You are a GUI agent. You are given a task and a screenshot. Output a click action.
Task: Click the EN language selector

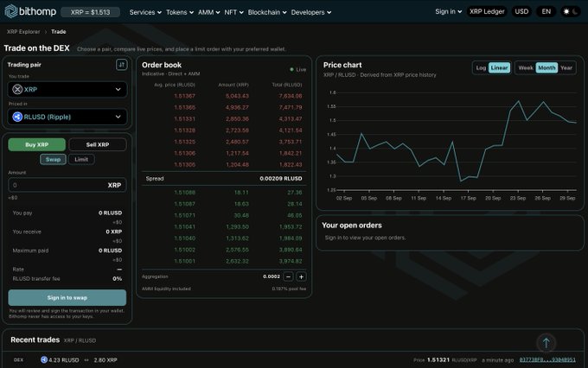tap(546, 11)
